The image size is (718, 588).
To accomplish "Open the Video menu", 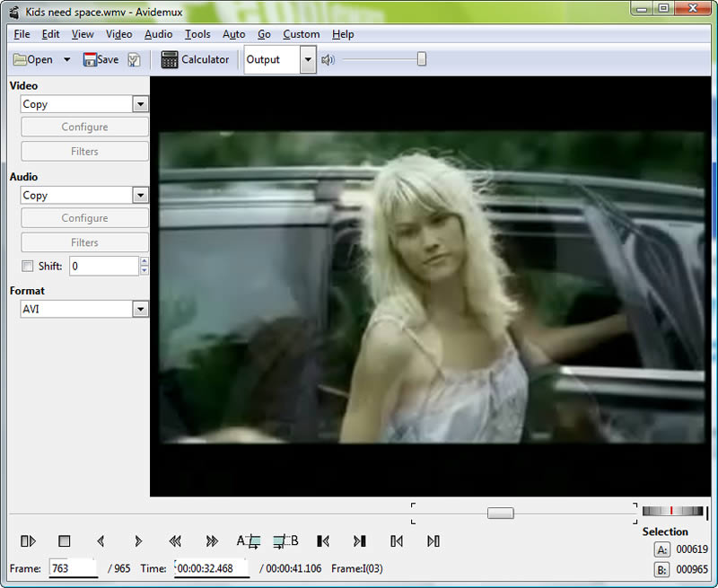I will pos(119,34).
